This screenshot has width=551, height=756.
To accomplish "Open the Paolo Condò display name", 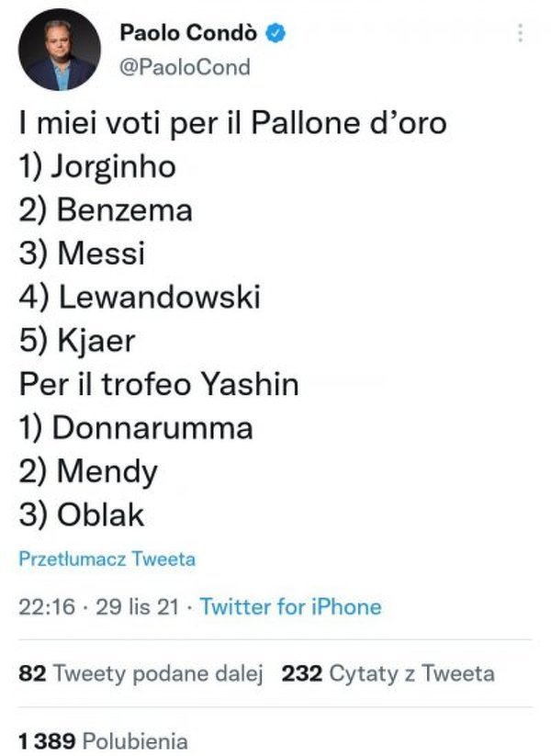I will (x=189, y=34).
